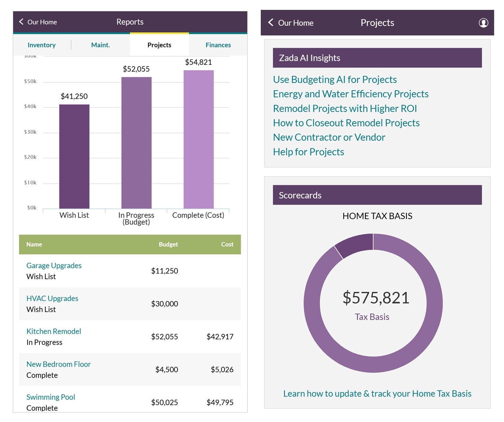The height and width of the screenshot is (422, 504).
Task: Open the Garage Upgrades project
Action: [x=54, y=265]
